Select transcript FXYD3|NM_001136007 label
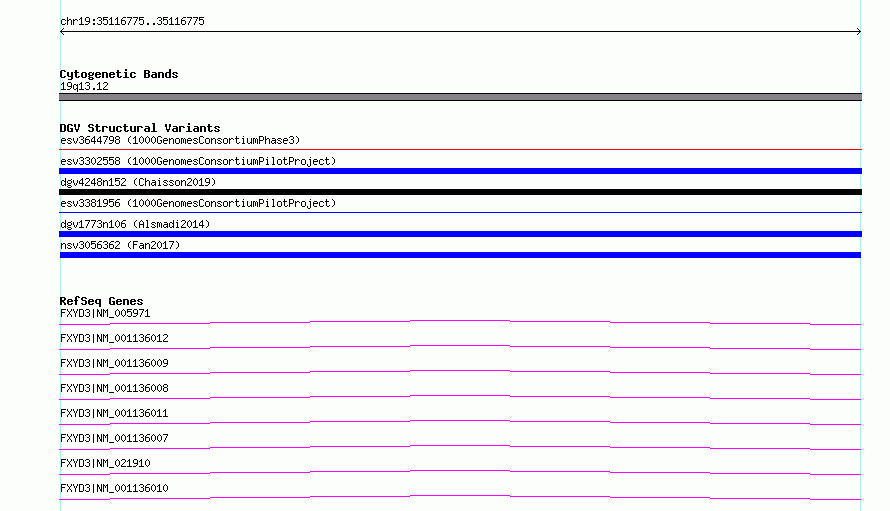Viewport: 890px width, 511px height. pos(114,438)
